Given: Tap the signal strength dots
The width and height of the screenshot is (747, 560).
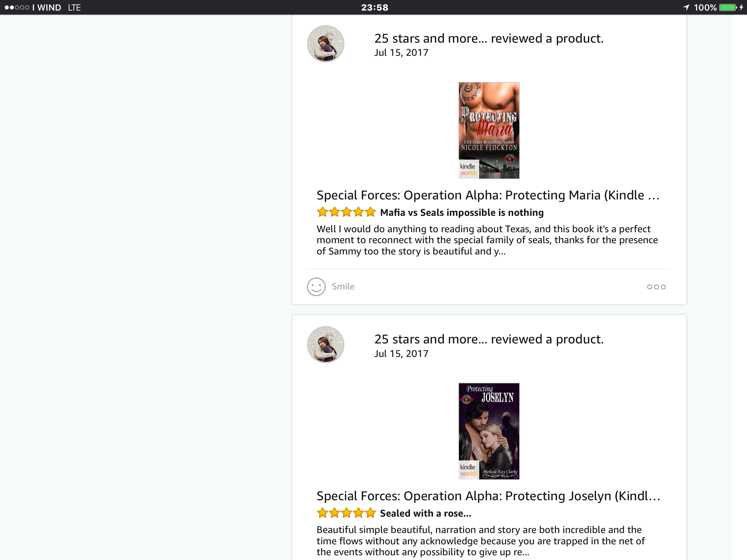Looking at the screenshot, I should click(17, 8).
